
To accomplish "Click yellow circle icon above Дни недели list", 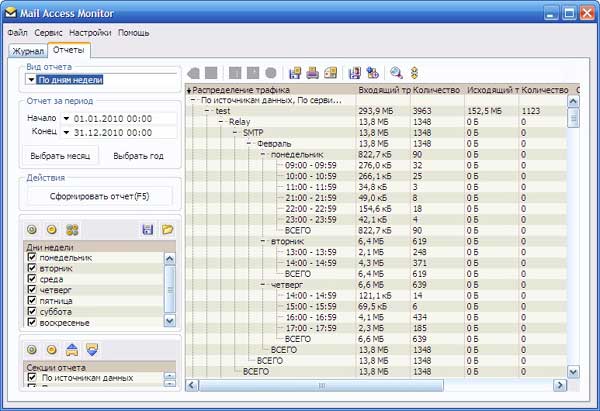I will (52, 230).
